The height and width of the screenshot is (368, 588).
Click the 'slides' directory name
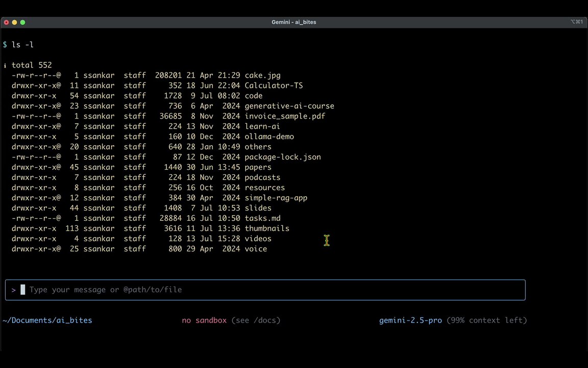point(258,208)
